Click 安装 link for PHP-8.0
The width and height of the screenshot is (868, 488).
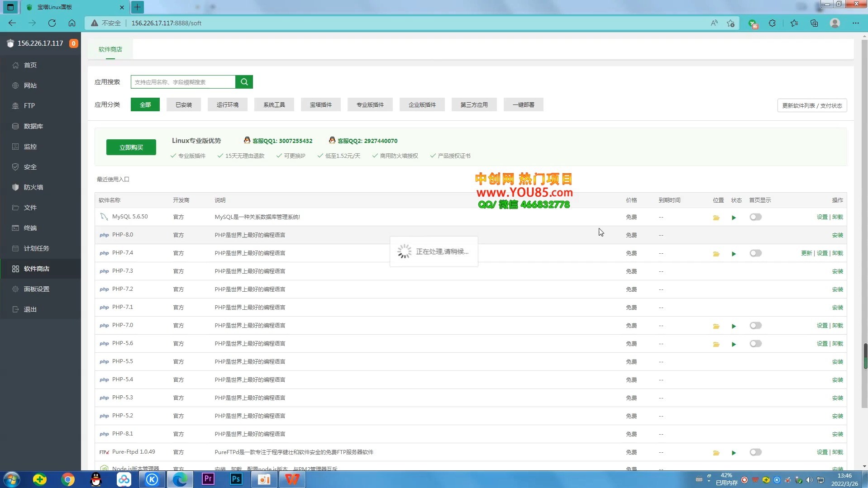[837, 235]
